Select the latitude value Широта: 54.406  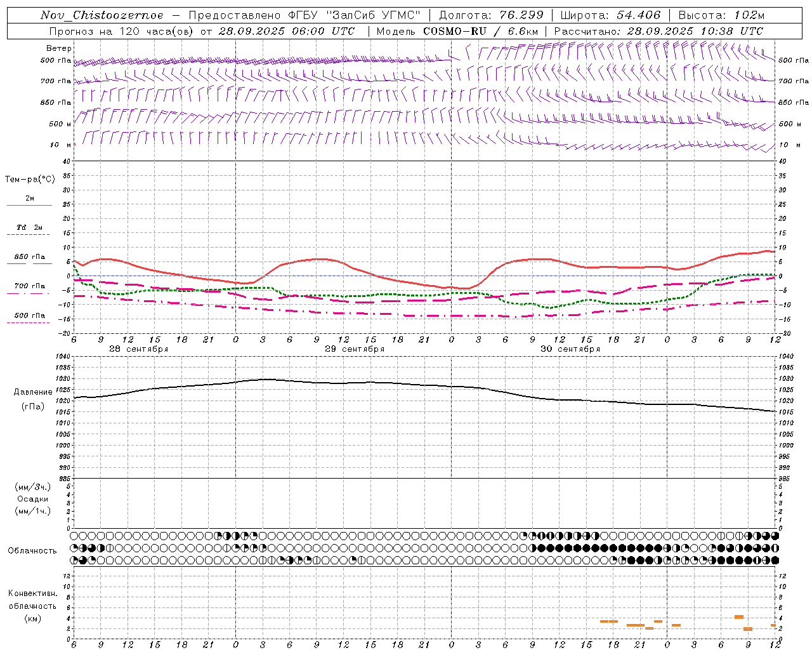610,15
